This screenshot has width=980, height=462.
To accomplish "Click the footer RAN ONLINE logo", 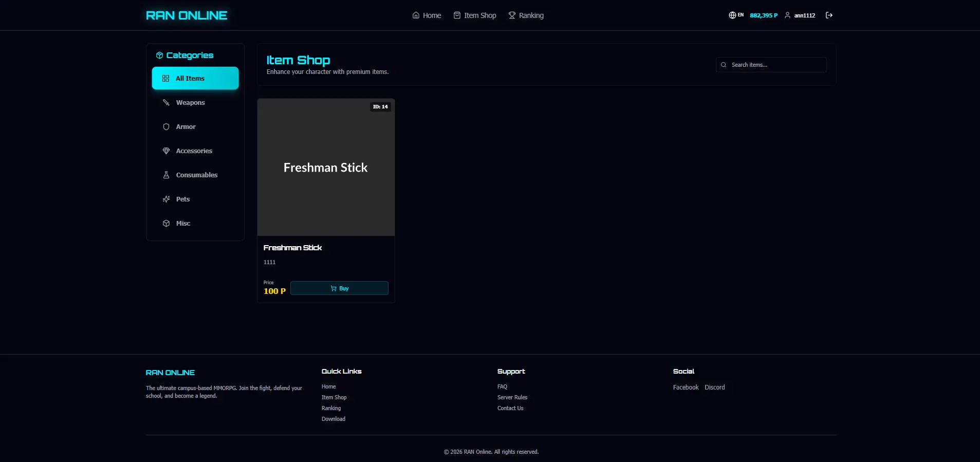I will click(170, 373).
